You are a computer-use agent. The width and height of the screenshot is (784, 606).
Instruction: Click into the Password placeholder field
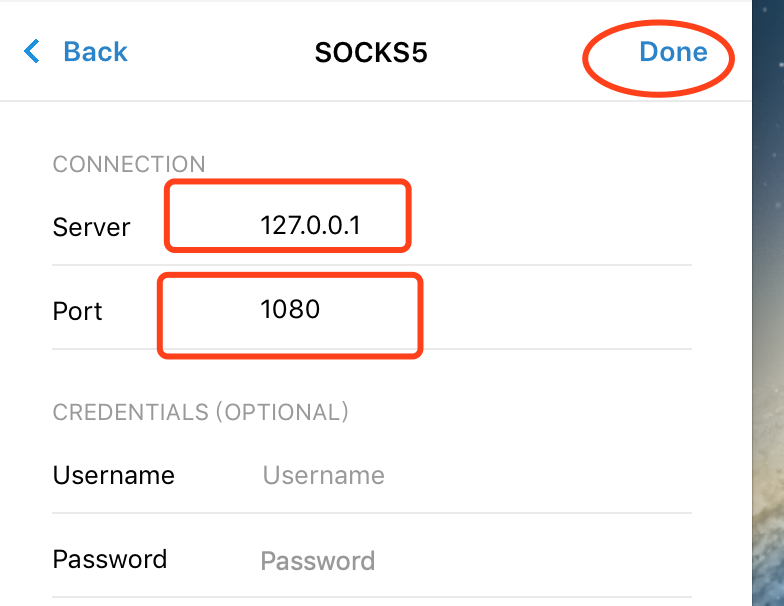tap(317, 561)
